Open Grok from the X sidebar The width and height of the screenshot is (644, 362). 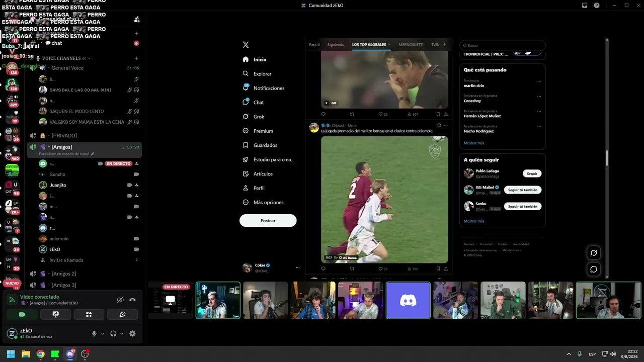253,117
